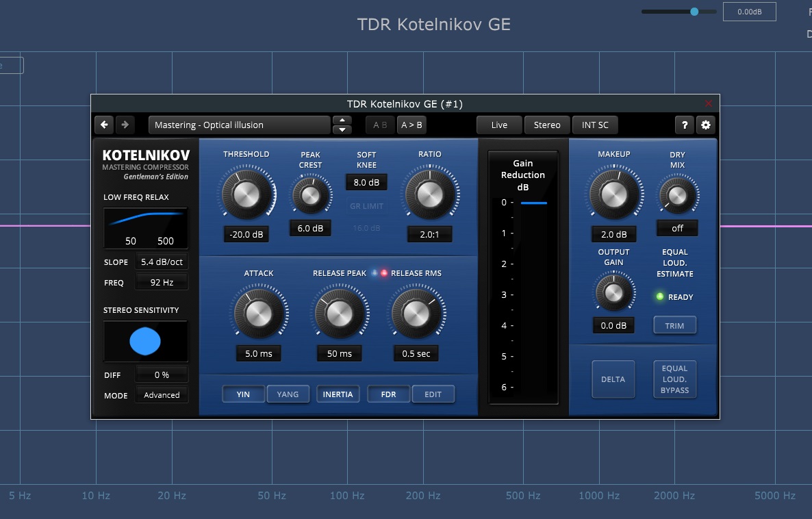Edit the 2.0:1 ratio value
This screenshot has height=519, width=812.
[430, 234]
